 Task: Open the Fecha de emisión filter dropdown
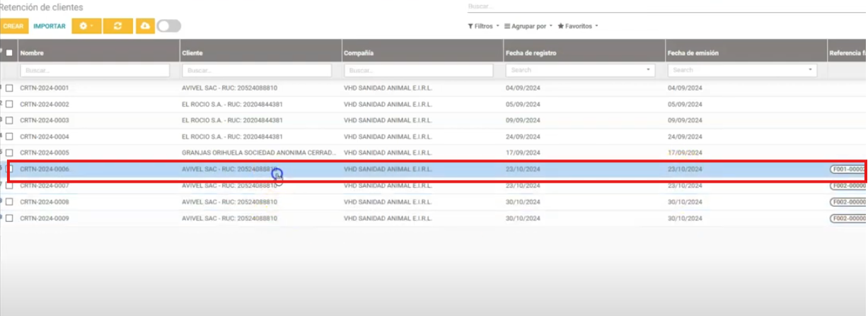[x=811, y=70]
